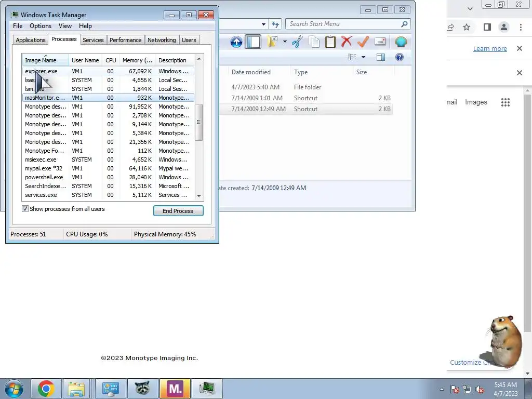
Task: Sort processes by the CPU column header
Action: (111, 60)
